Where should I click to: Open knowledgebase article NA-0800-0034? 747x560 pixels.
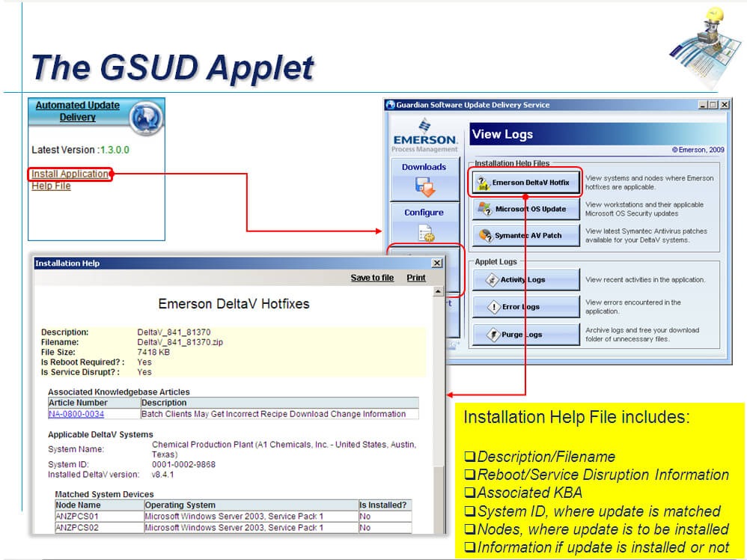pyautogui.click(x=76, y=414)
